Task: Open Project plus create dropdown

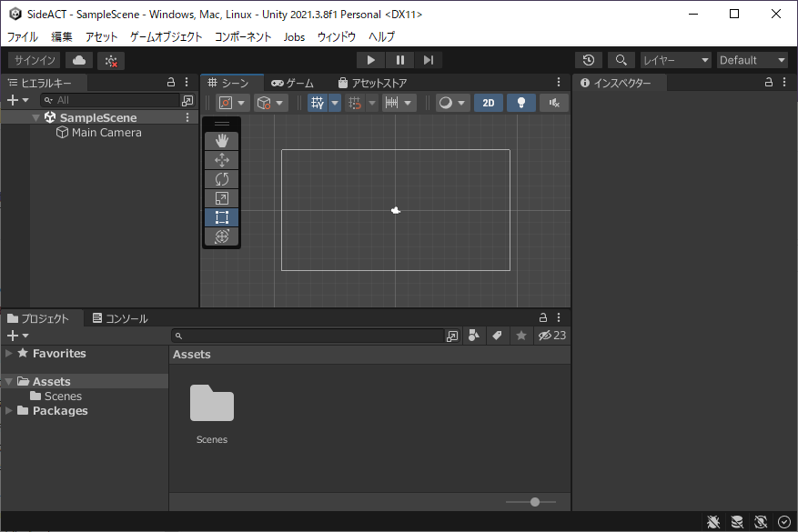Action: tap(18, 336)
